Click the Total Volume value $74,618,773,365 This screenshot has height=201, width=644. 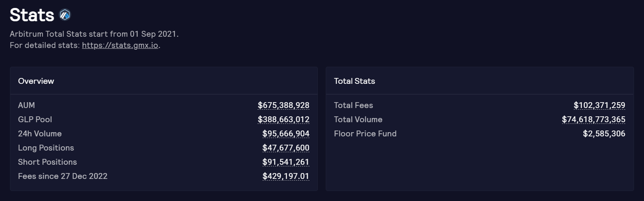593,119
